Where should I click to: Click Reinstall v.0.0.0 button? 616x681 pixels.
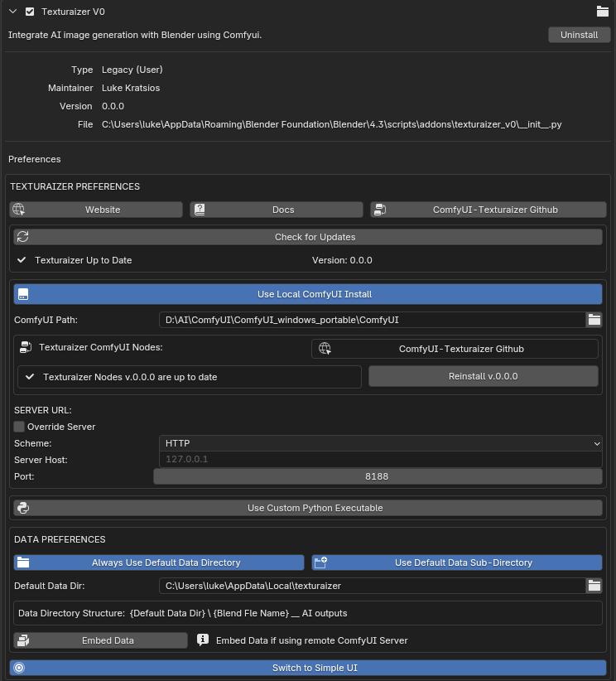pyautogui.click(x=484, y=376)
